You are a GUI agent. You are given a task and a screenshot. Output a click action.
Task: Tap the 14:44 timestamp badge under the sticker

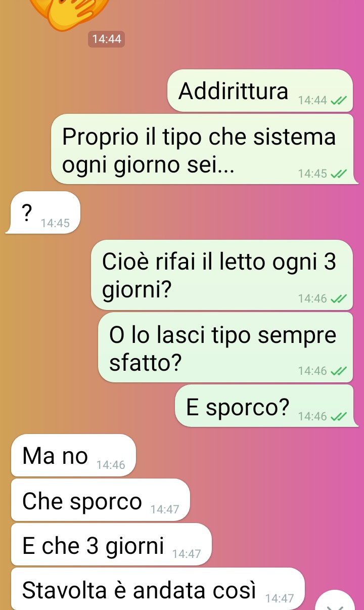[106, 39]
